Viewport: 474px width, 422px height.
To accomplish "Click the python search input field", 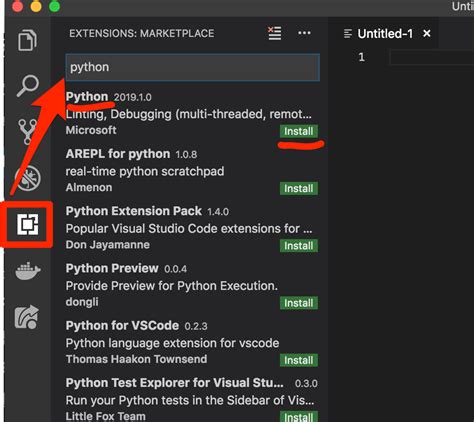I will pyautogui.click(x=193, y=67).
